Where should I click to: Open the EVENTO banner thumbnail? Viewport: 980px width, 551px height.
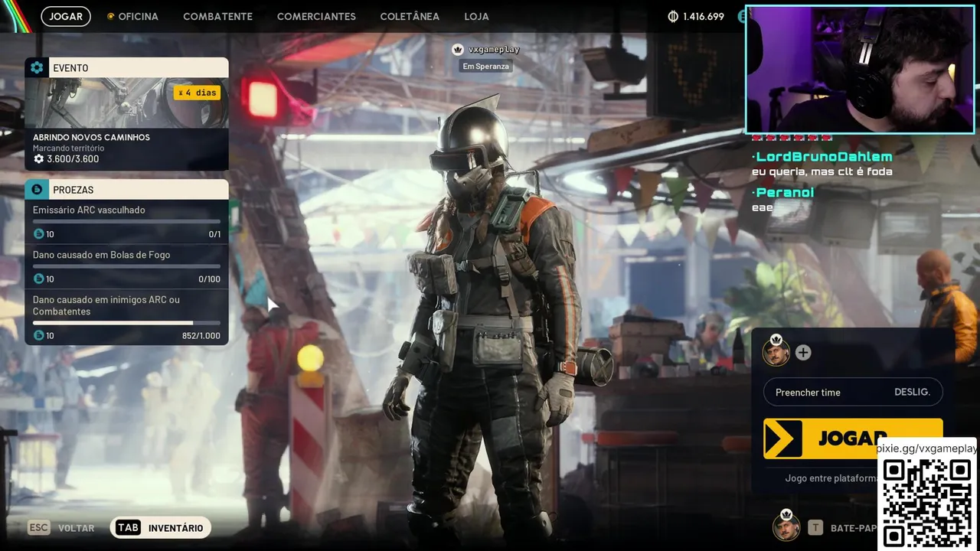pyautogui.click(x=126, y=103)
